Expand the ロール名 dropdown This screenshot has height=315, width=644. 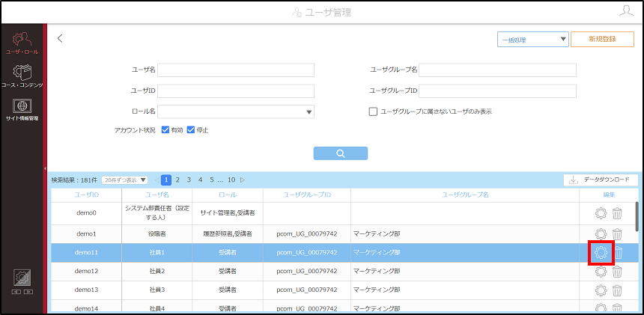pyautogui.click(x=236, y=111)
